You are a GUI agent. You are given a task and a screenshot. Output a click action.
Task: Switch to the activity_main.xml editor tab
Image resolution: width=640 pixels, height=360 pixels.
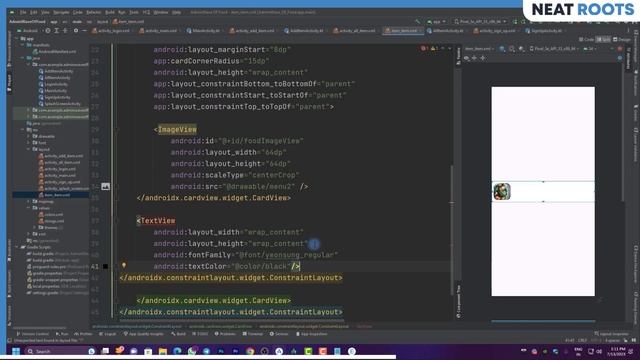click(158, 31)
